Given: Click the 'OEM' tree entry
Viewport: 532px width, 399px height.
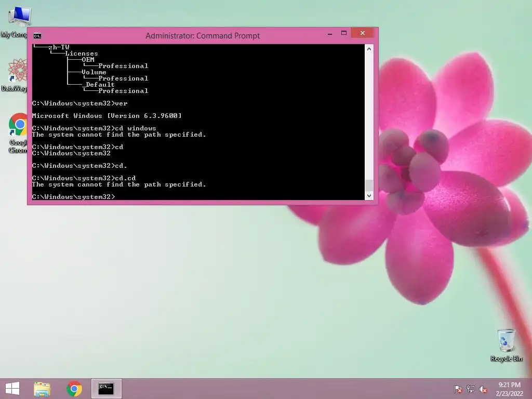Looking at the screenshot, I should [88, 60].
